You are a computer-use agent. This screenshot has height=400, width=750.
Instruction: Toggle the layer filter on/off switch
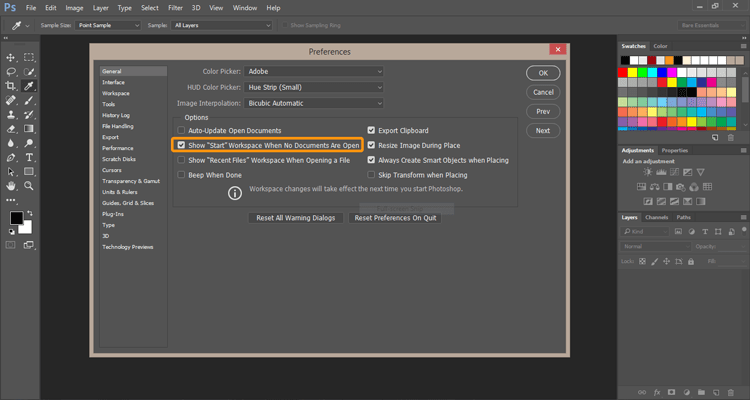[x=744, y=230]
